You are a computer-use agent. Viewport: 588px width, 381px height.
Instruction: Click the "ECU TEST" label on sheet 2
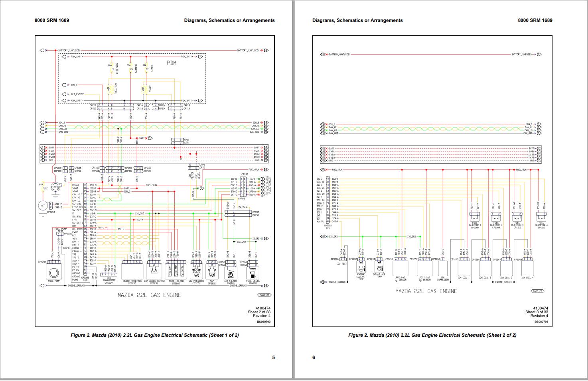click(342, 264)
